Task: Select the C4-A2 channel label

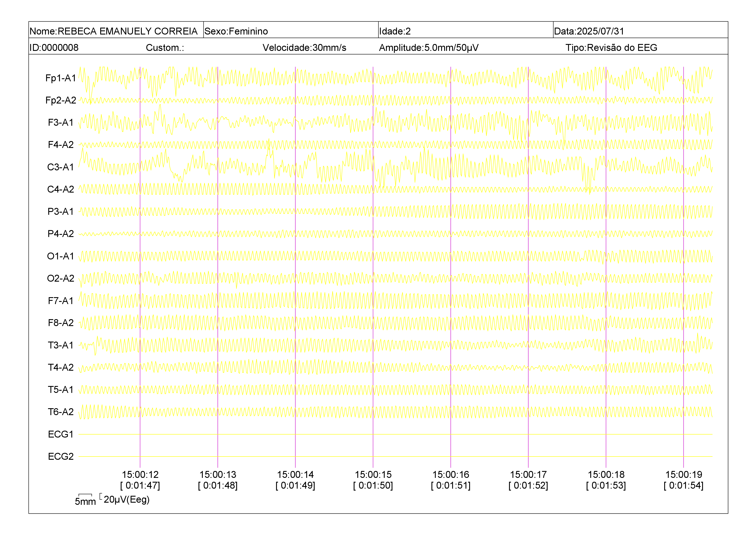Action: click(61, 189)
